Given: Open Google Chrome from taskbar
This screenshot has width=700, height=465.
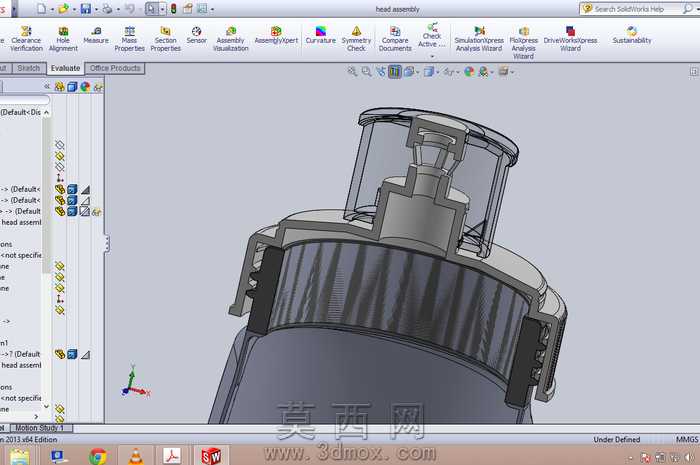Looking at the screenshot, I should tap(98, 457).
